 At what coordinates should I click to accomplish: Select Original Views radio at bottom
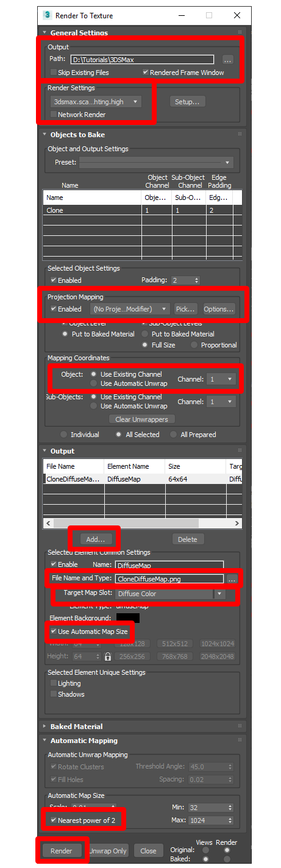click(x=205, y=850)
